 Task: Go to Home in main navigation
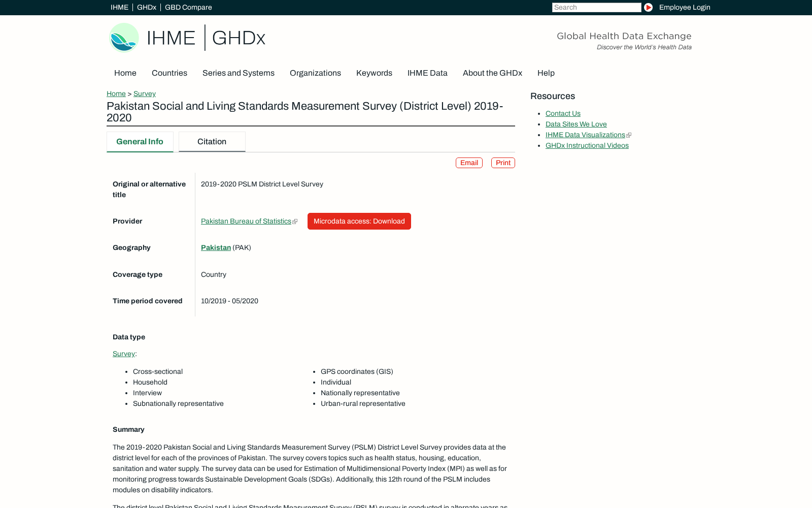click(x=125, y=73)
